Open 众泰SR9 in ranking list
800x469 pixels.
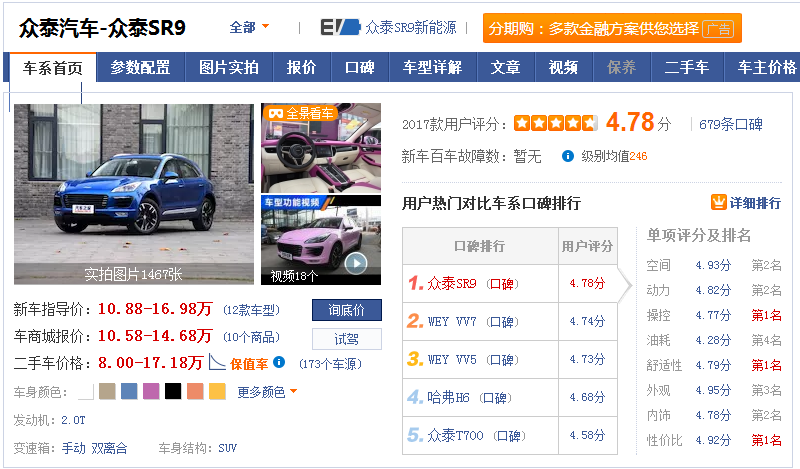[452, 283]
